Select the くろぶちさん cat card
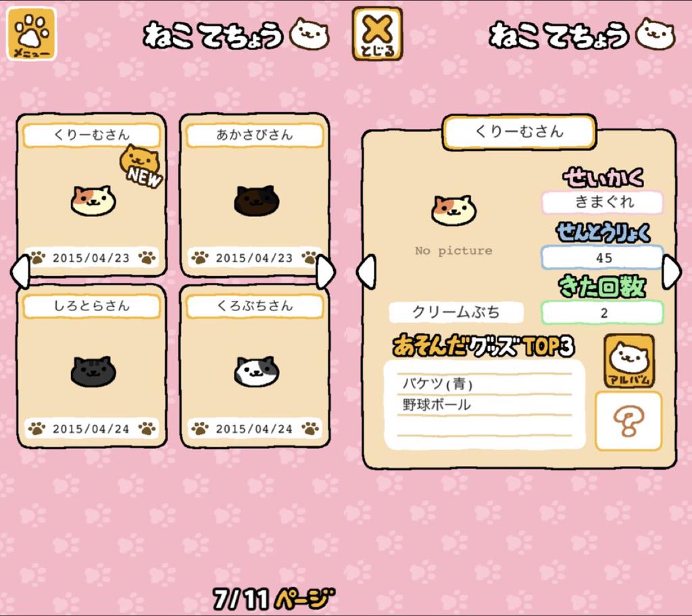The width and height of the screenshot is (692, 616). (x=255, y=366)
